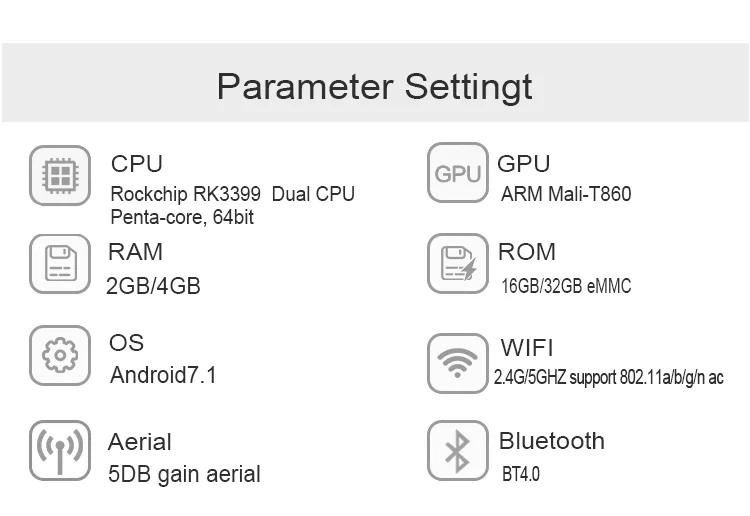Viewport: 750px width, 516px height.
Task: Click the BT4.0 text
Action: click(520, 474)
